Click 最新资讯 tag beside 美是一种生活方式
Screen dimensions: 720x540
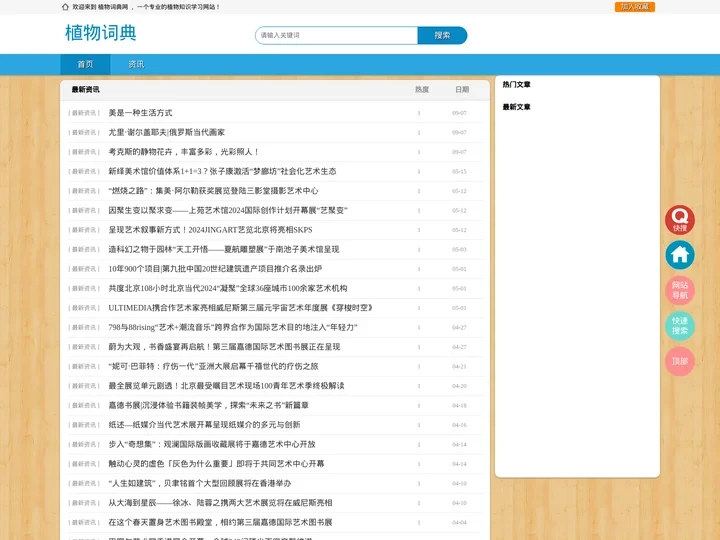(x=84, y=113)
